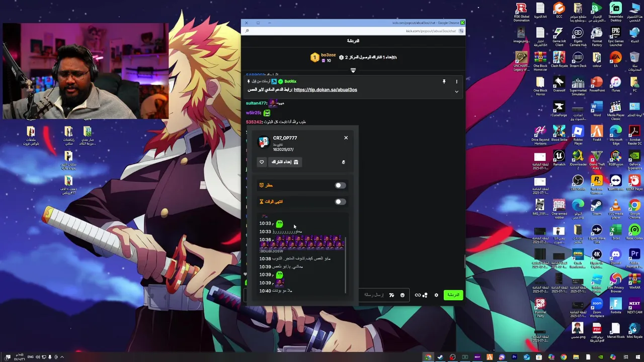The width and height of the screenshot is (644, 362).
Task: Click bo3zoz on the gift leaderboard
Action: point(328,55)
